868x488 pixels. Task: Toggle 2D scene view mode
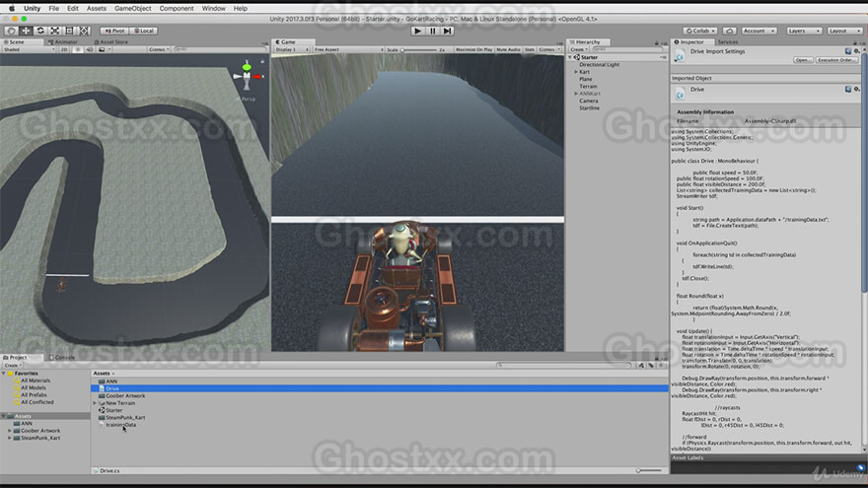(64, 49)
